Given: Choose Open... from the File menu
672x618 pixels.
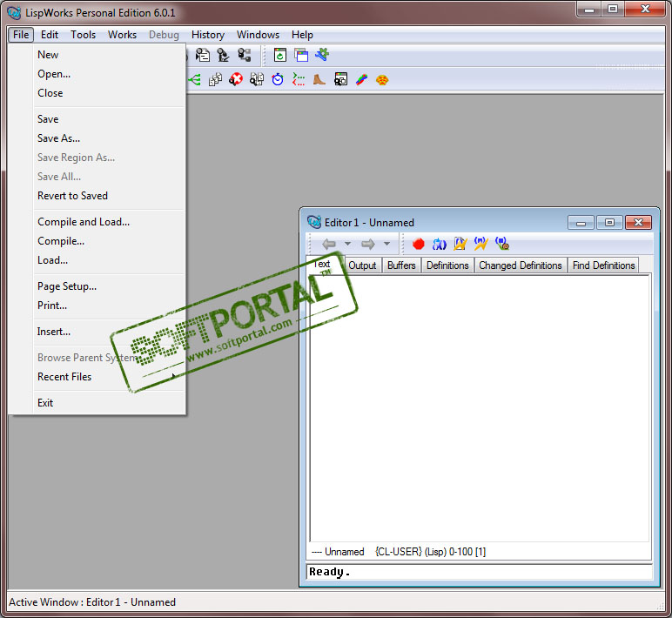Looking at the screenshot, I should (109, 74).
